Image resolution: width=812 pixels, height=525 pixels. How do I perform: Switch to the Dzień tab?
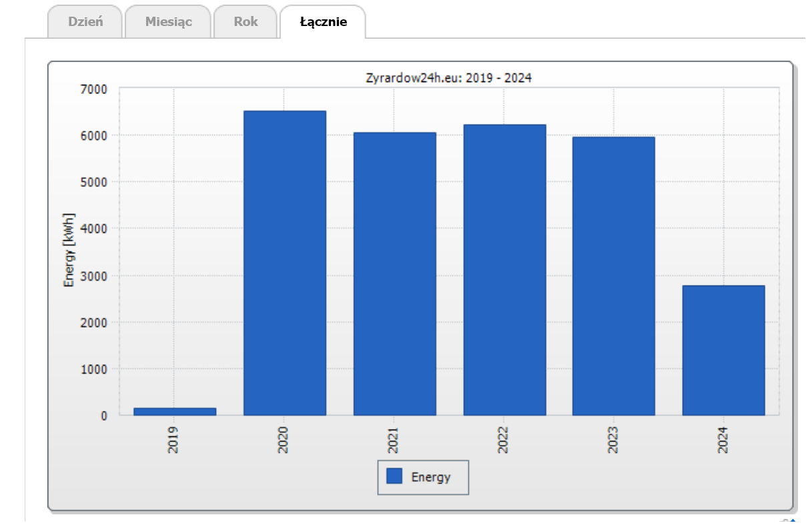point(85,21)
